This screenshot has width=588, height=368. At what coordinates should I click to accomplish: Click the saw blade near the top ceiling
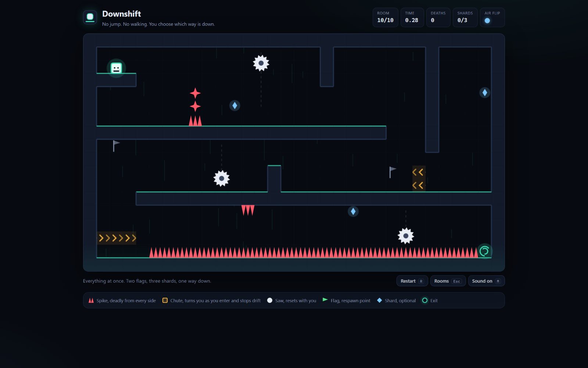[x=261, y=63]
